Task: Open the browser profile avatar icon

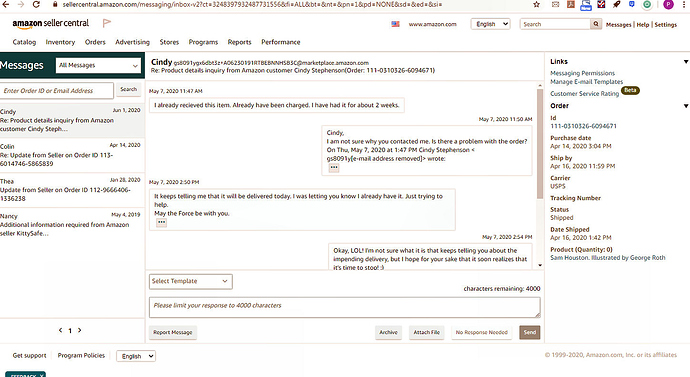Action: click(x=668, y=5)
